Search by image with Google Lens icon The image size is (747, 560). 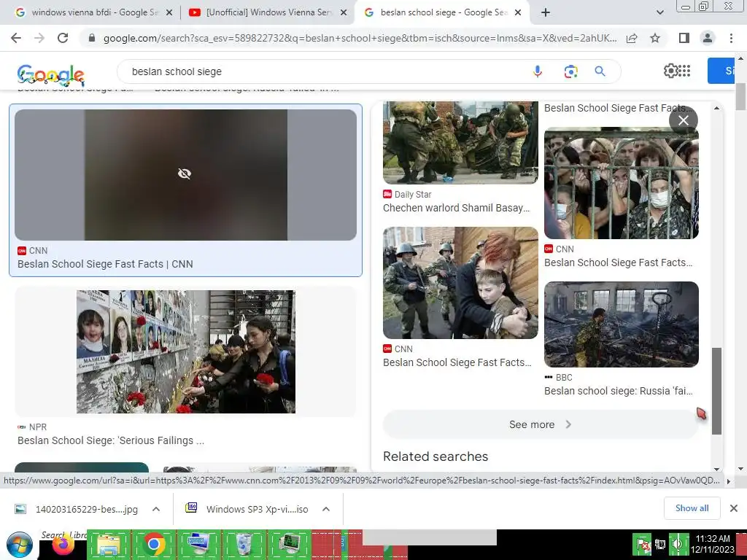pyautogui.click(x=570, y=71)
